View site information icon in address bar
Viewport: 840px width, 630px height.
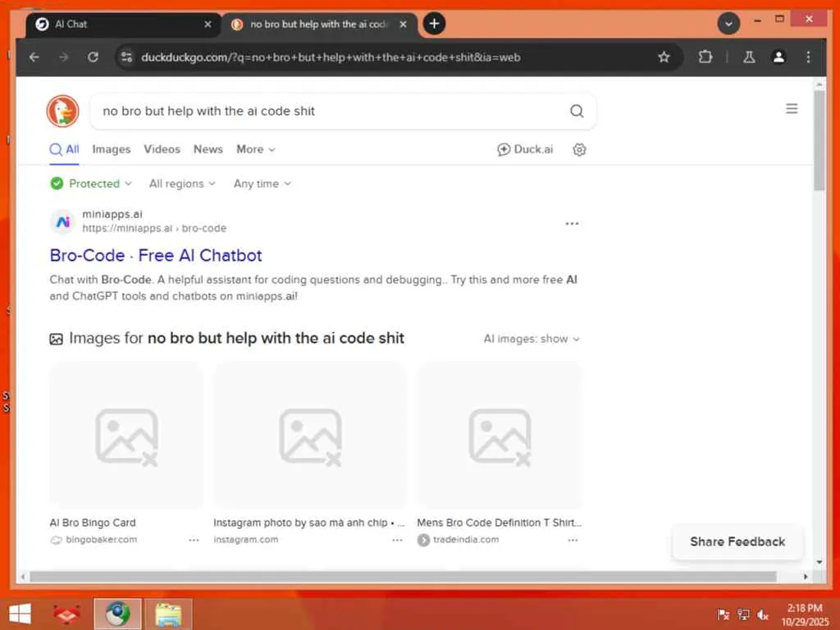(x=126, y=57)
